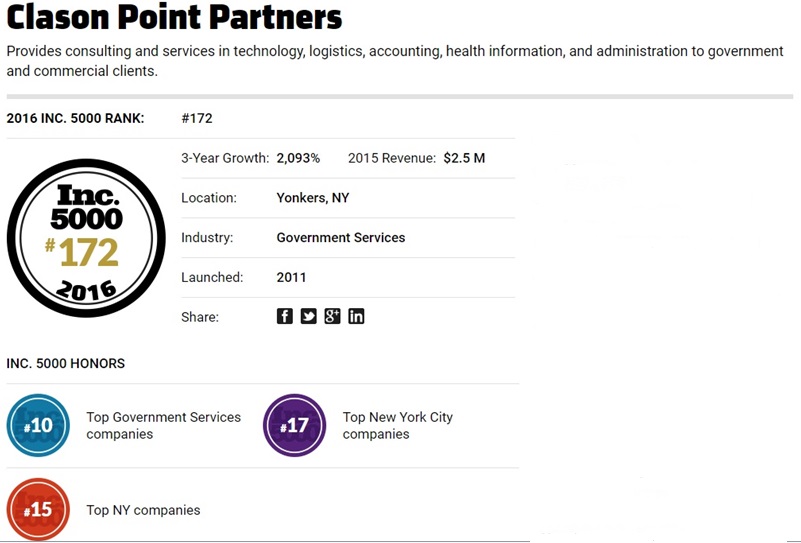Viewport: 801px width, 543px height.
Task: Click Government Services industry value
Action: point(340,238)
